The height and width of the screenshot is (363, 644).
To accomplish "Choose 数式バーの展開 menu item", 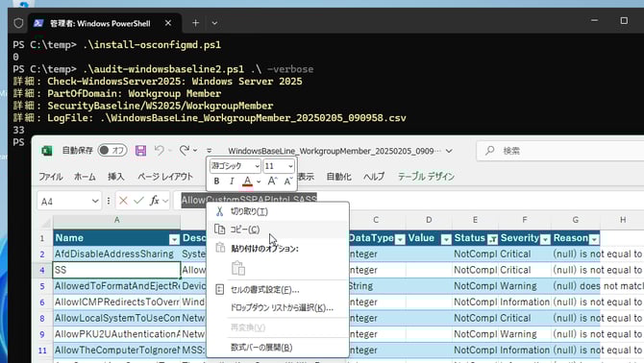I will click(x=278, y=348).
